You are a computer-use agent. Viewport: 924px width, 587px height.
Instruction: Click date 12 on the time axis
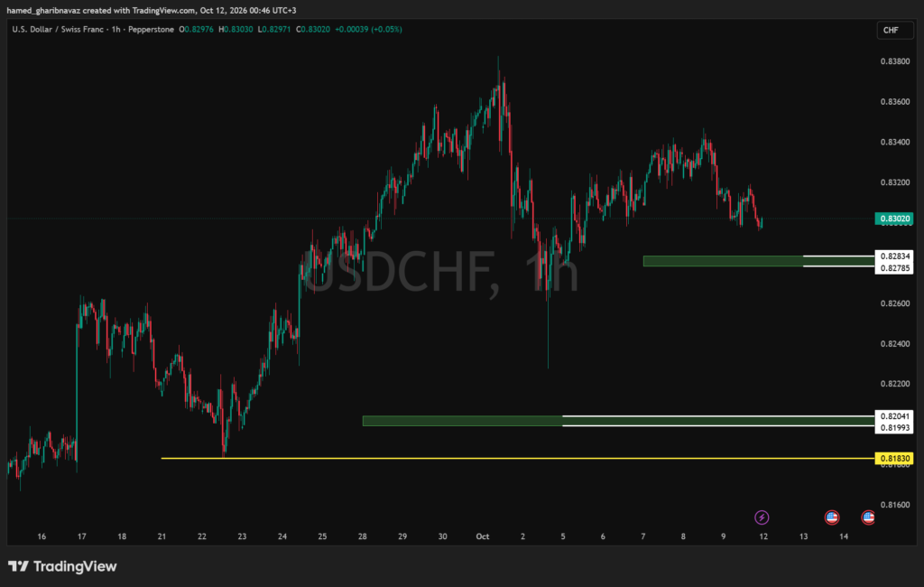coord(763,536)
